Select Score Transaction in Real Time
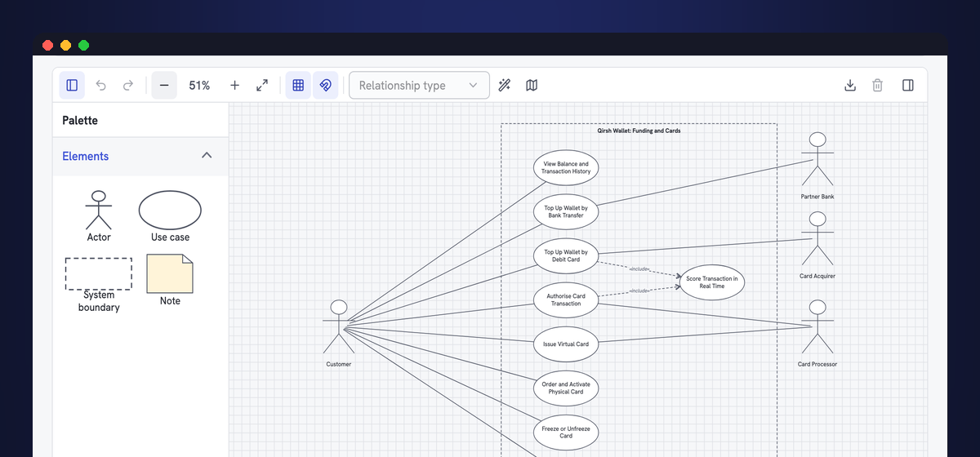The image size is (980, 457). (x=712, y=282)
